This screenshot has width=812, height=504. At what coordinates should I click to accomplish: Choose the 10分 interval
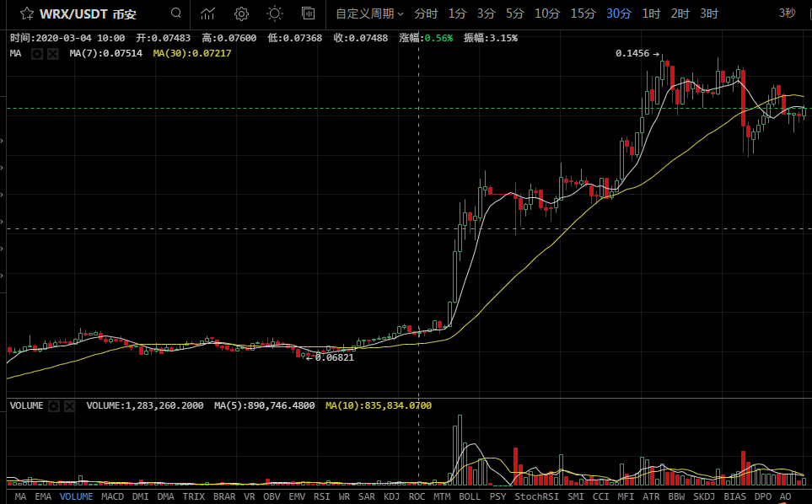547,13
